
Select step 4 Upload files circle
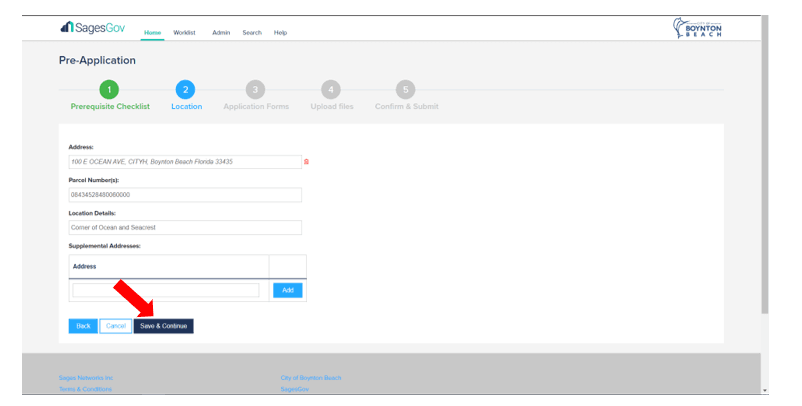point(331,90)
